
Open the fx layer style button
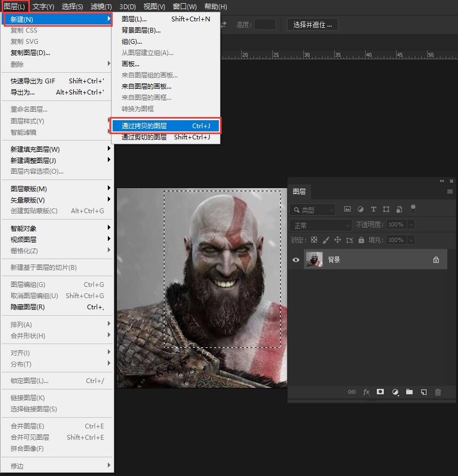click(366, 392)
